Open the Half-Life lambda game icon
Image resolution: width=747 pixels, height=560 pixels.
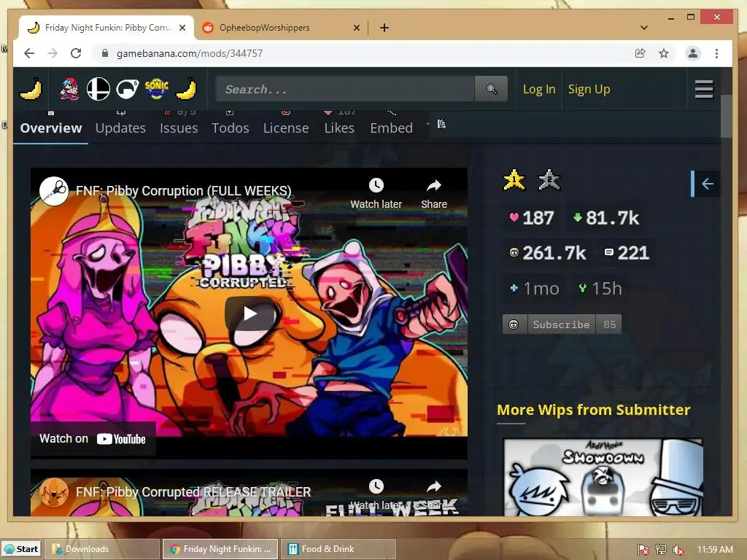[x=128, y=89]
